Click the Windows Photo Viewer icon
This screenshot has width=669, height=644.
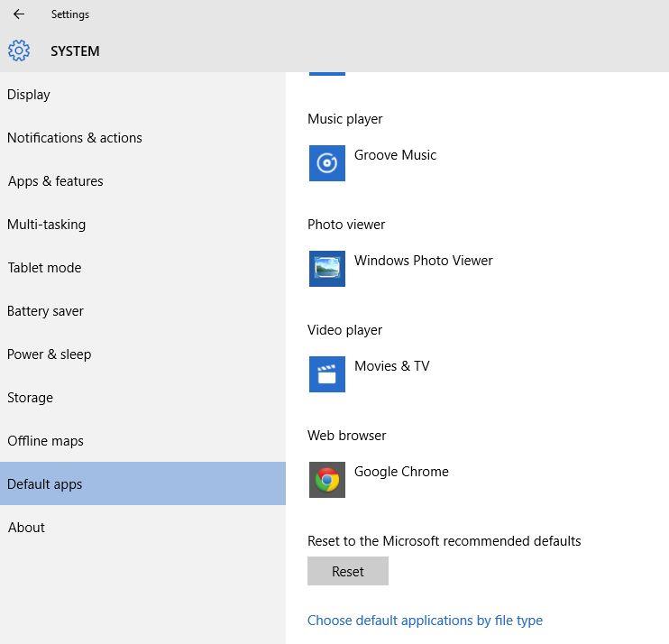click(326, 269)
